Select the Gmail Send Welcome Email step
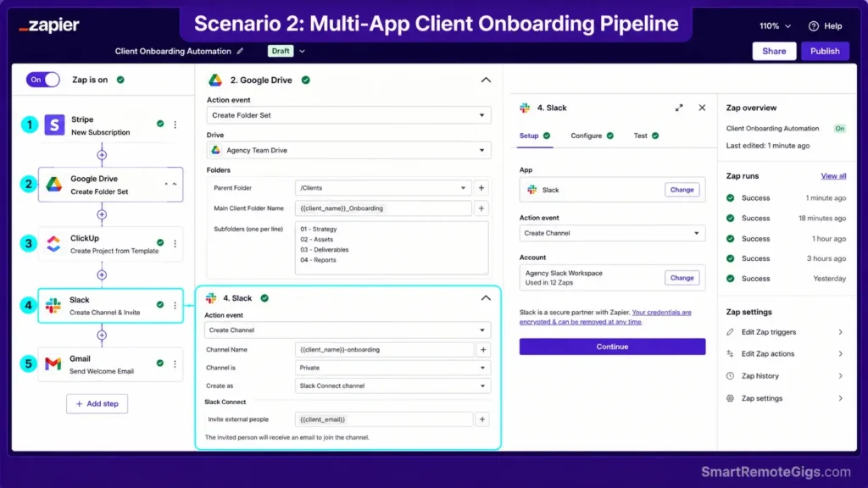 coord(111,364)
